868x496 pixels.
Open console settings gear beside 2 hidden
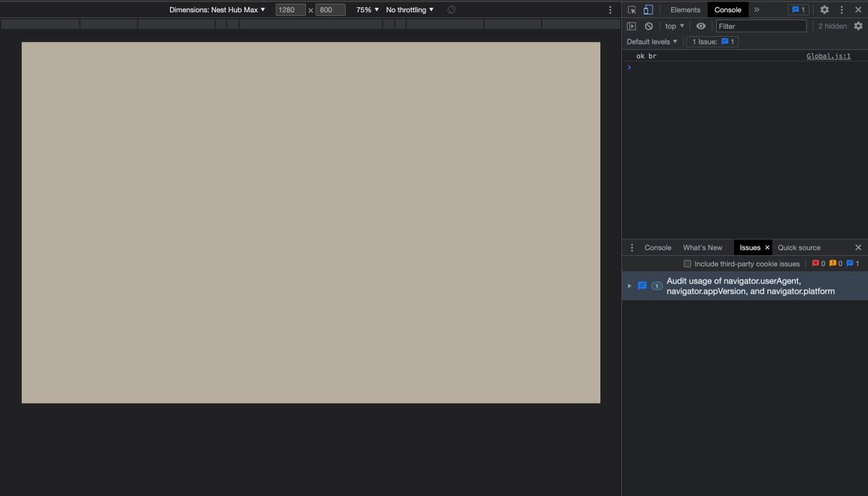coord(859,26)
